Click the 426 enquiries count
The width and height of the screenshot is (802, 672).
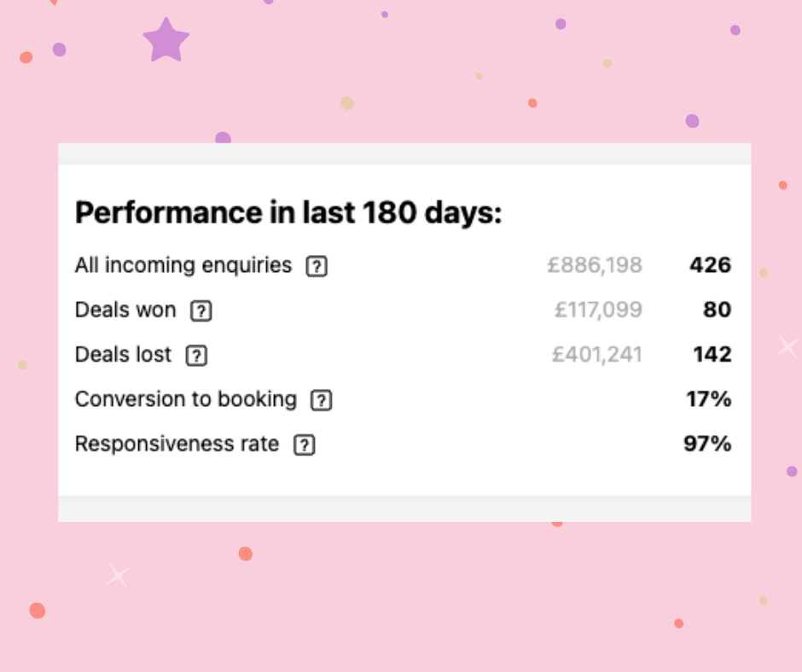point(711,265)
